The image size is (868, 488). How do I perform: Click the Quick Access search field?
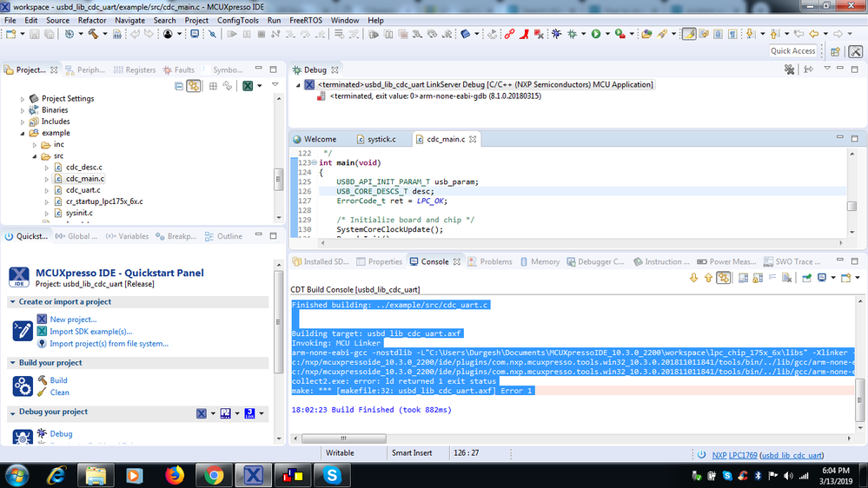(792, 51)
